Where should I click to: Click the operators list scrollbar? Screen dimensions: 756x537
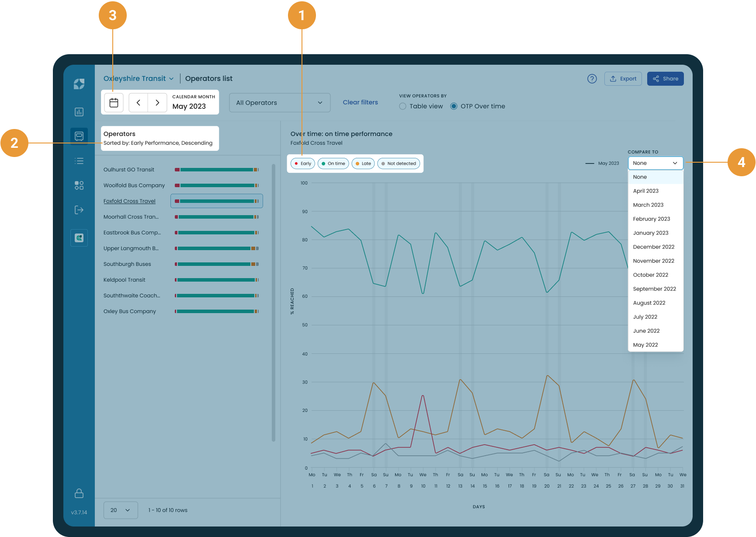pyautogui.click(x=274, y=303)
